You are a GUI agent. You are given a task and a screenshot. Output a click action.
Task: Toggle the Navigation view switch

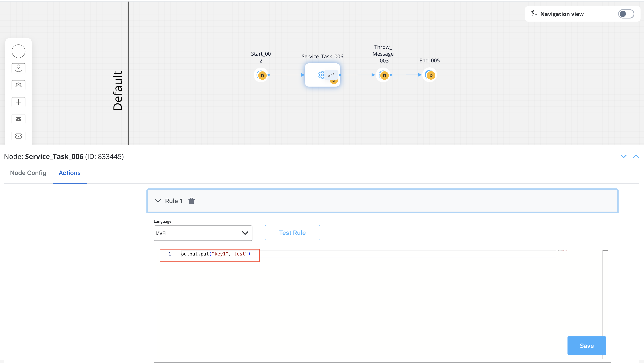tap(626, 14)
